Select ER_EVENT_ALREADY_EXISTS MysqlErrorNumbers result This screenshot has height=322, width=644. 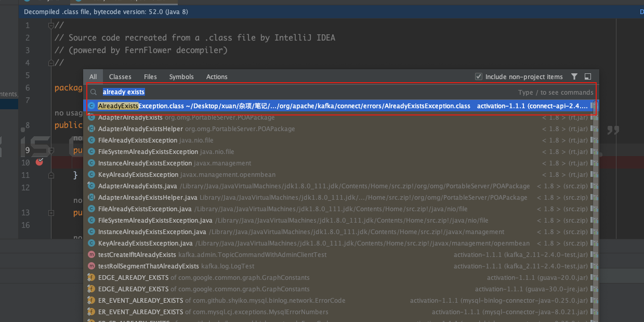pos(341,312)
